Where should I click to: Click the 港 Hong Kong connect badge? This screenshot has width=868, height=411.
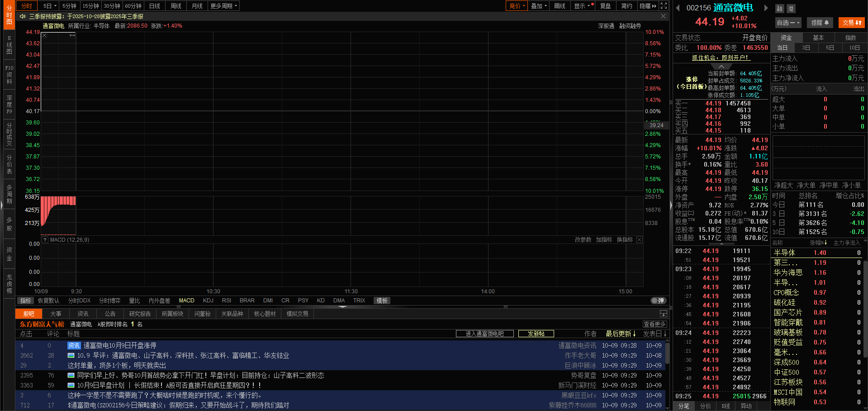coord(791,9)
